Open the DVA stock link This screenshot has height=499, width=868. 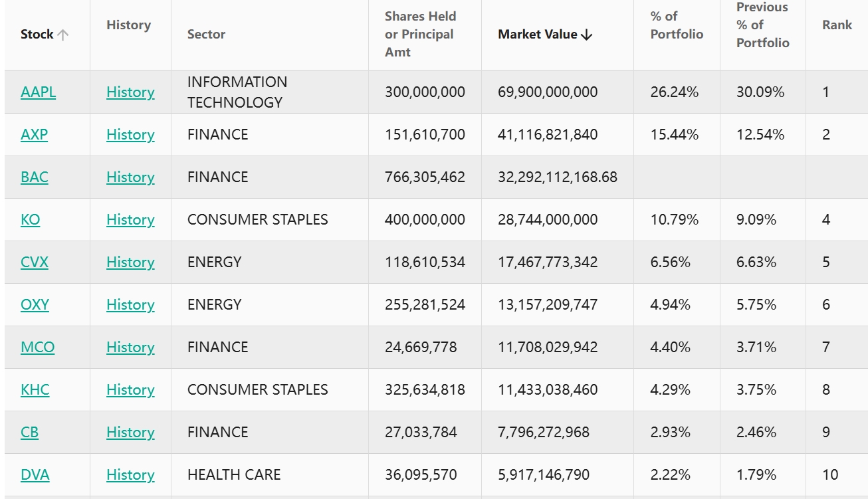pos(35,475)
